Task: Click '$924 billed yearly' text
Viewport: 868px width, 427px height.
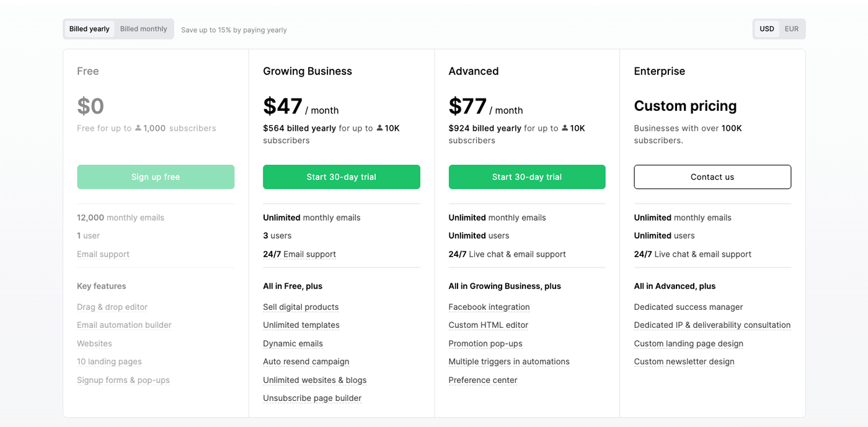Action: 485,128
